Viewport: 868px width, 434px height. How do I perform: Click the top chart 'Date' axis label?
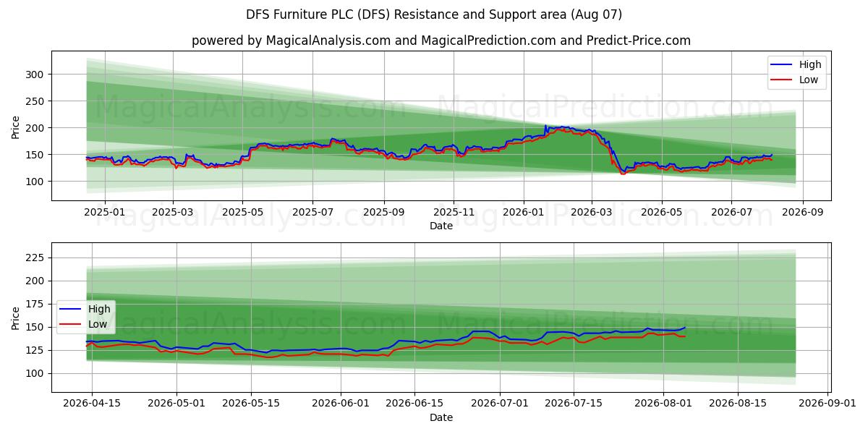pos(441,226)
